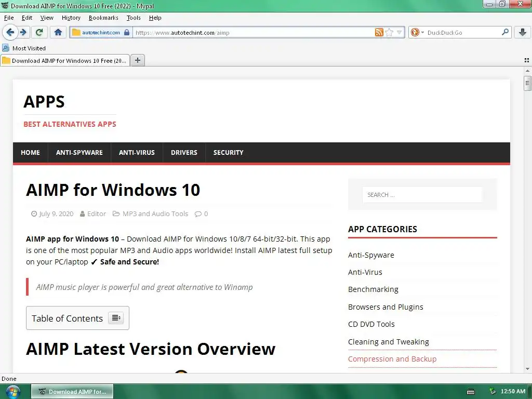The height and width of the screenshot is (399, 532).
Task: Select the Download AIMP for Windows 10 tab
Action: pyautogui.click(x=65, y=60)
